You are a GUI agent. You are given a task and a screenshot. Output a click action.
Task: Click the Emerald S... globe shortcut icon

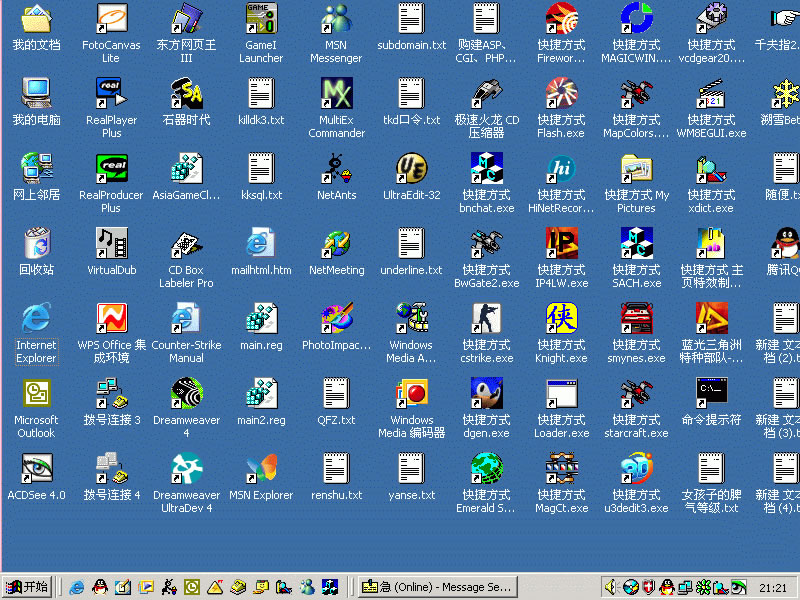point(486,468)
